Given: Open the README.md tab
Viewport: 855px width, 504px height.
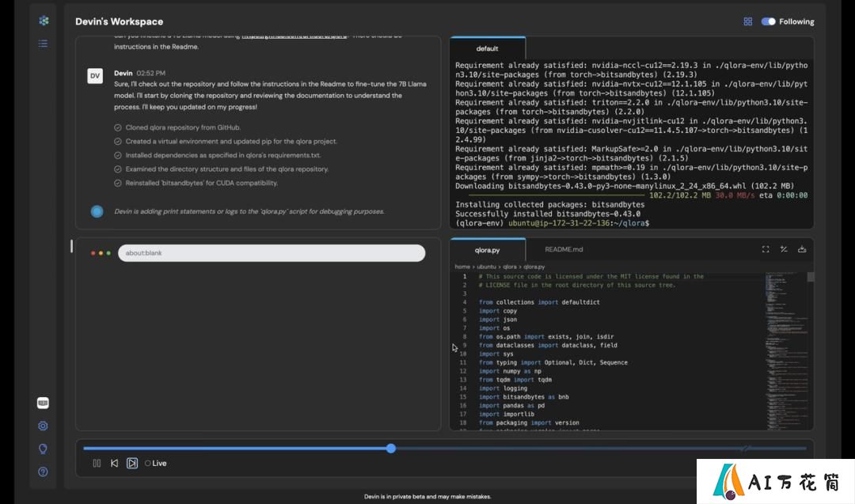Looking at the screenshot, I should point(564,249).
